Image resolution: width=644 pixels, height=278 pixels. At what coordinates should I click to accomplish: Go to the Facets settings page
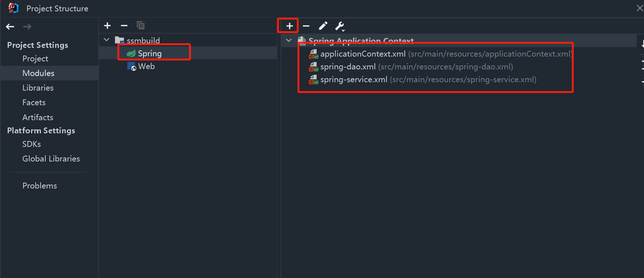[x=34, y=102]
